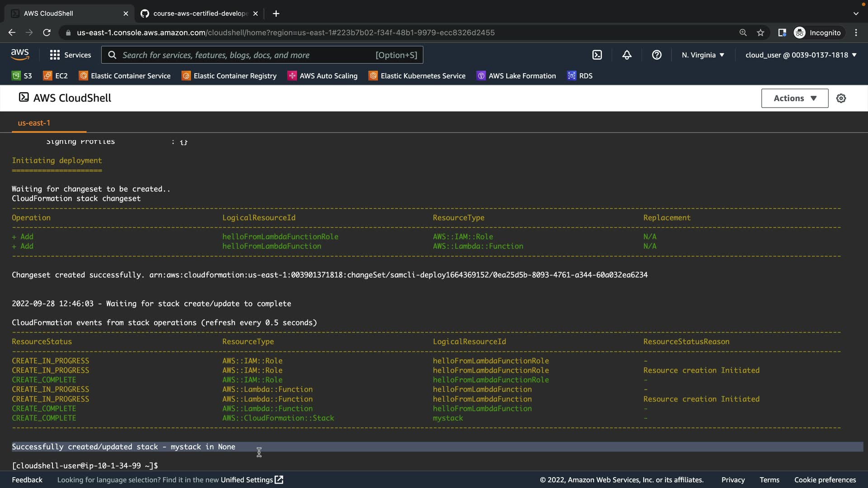Select the us-east-1 terminal tab
This screenshot has width=868, height=488.
[x=34, y=123]
